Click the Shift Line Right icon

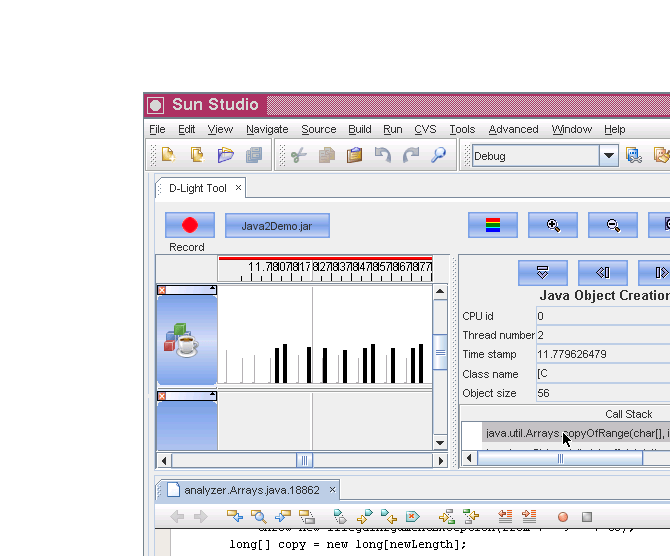pos(529,517)
